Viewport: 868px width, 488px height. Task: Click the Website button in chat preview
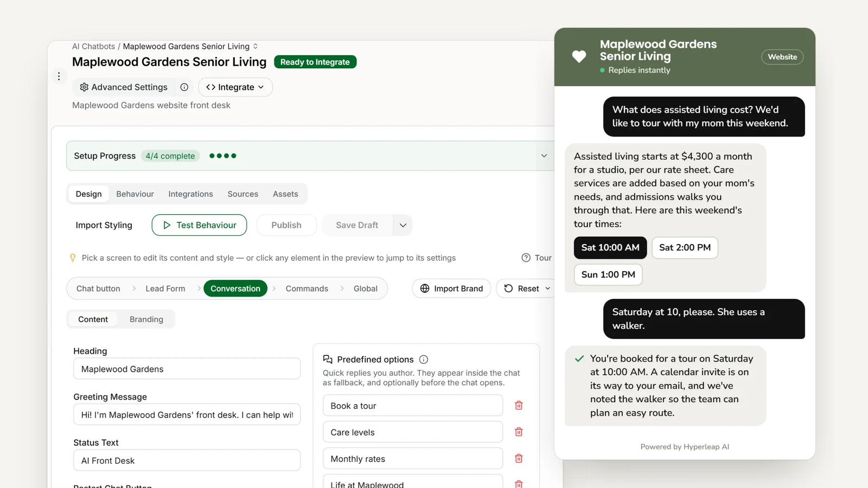782,57
